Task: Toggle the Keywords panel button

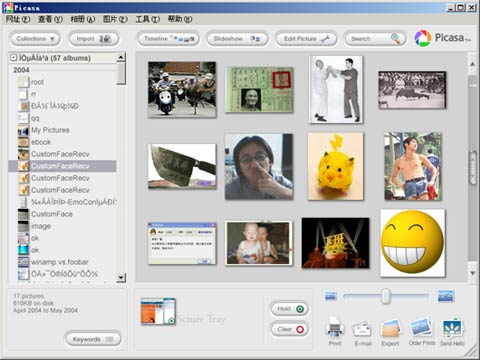Action: coord(93,339)
